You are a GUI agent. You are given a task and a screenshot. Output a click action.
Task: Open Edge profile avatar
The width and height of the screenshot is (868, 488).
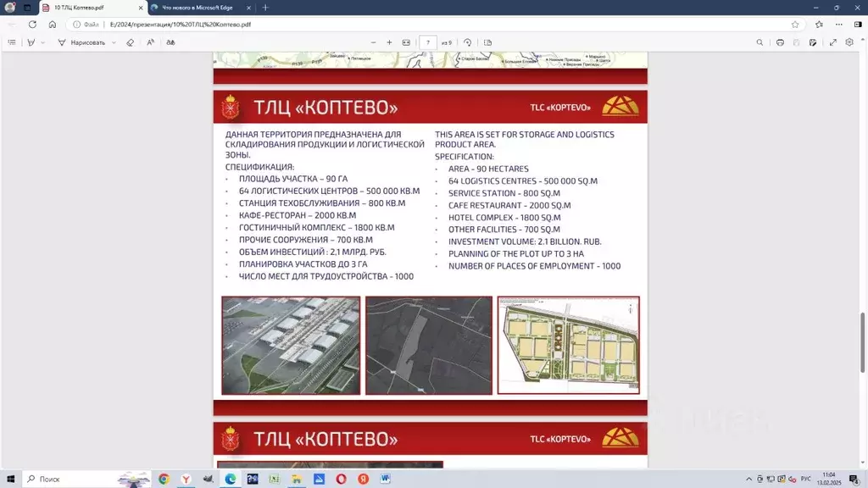[x=10, y=8]
